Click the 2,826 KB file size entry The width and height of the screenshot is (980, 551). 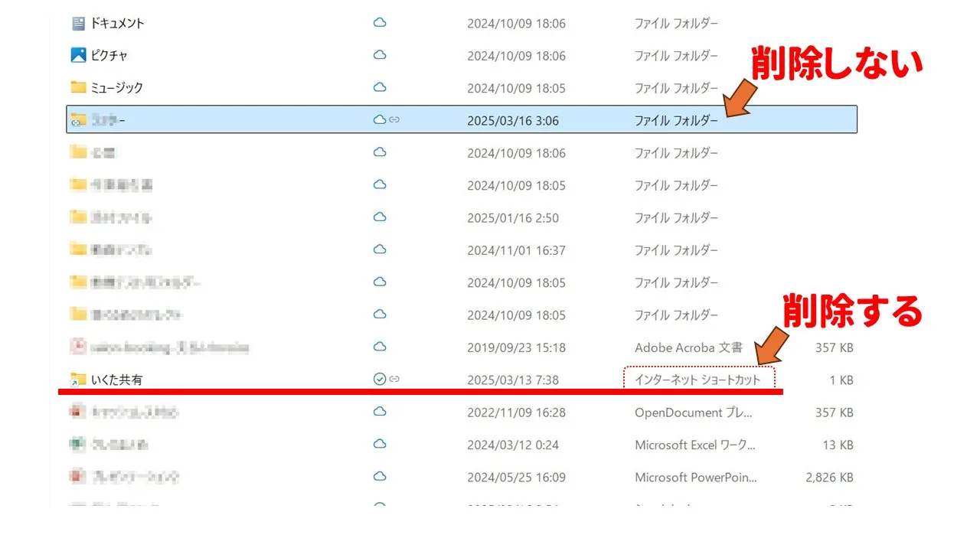829,478
